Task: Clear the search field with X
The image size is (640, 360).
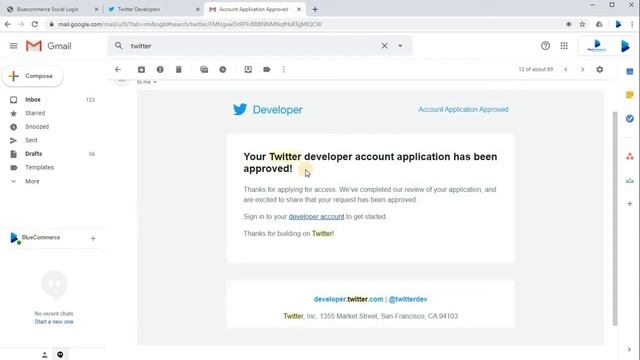Action: pyautogui.click(x=384, y=46)
